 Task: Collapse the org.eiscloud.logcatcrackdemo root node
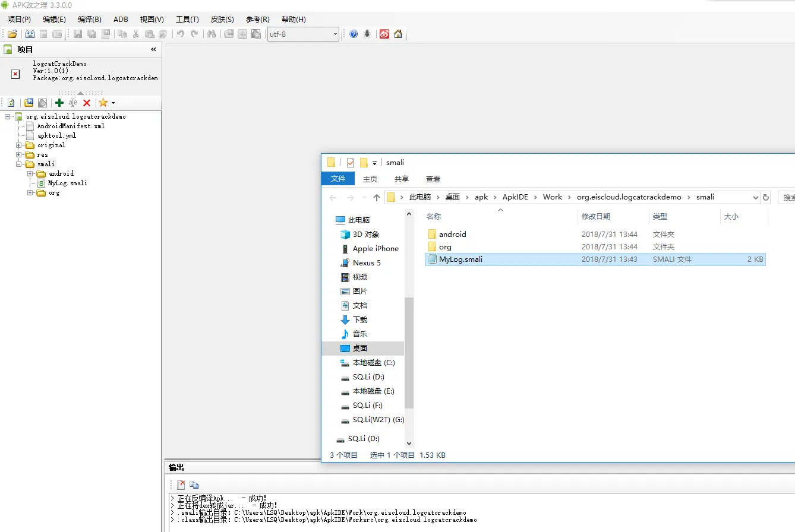[8, 116]
